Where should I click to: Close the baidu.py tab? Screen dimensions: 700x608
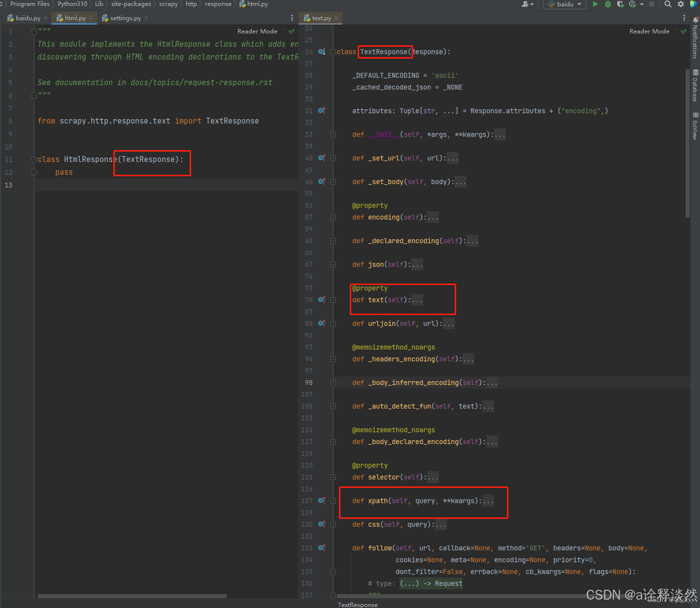pyautogui.click(x=46, y=18)
